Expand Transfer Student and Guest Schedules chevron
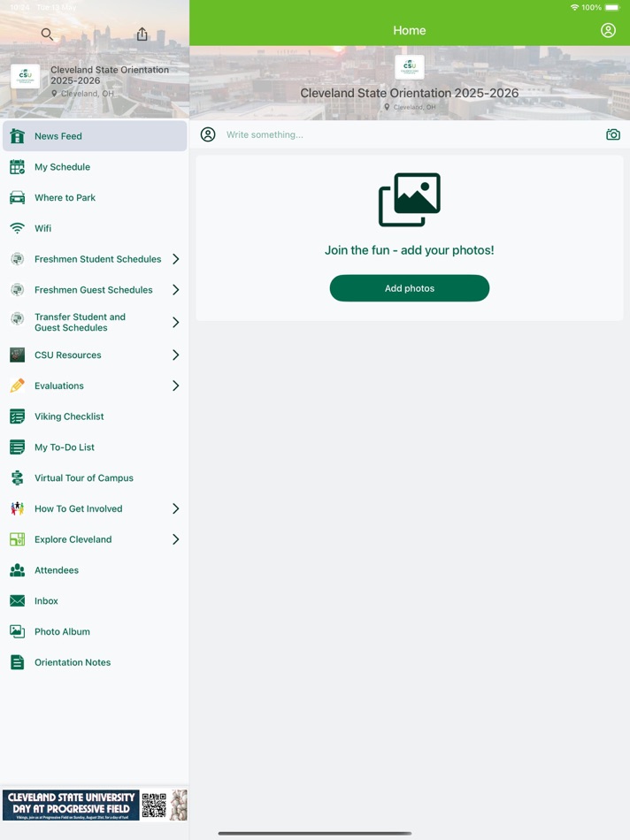Screen dimensions: 630x840 [x=176, y=323]
